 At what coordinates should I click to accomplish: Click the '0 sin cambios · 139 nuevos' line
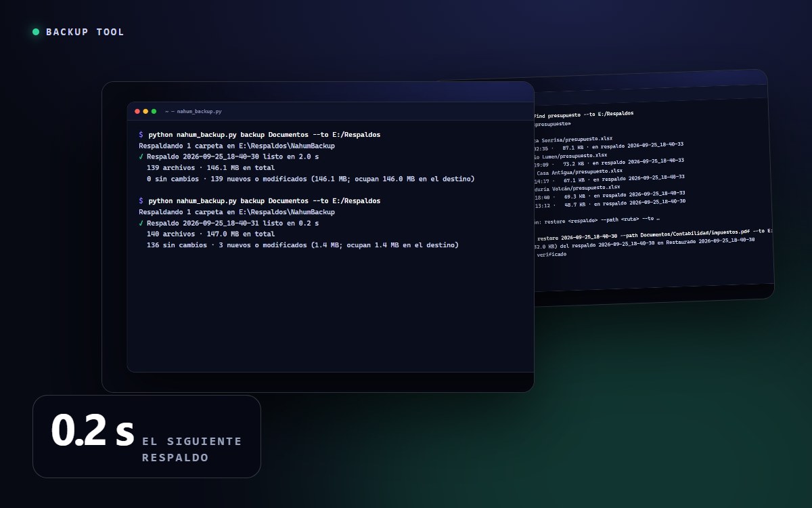(311, 179)
